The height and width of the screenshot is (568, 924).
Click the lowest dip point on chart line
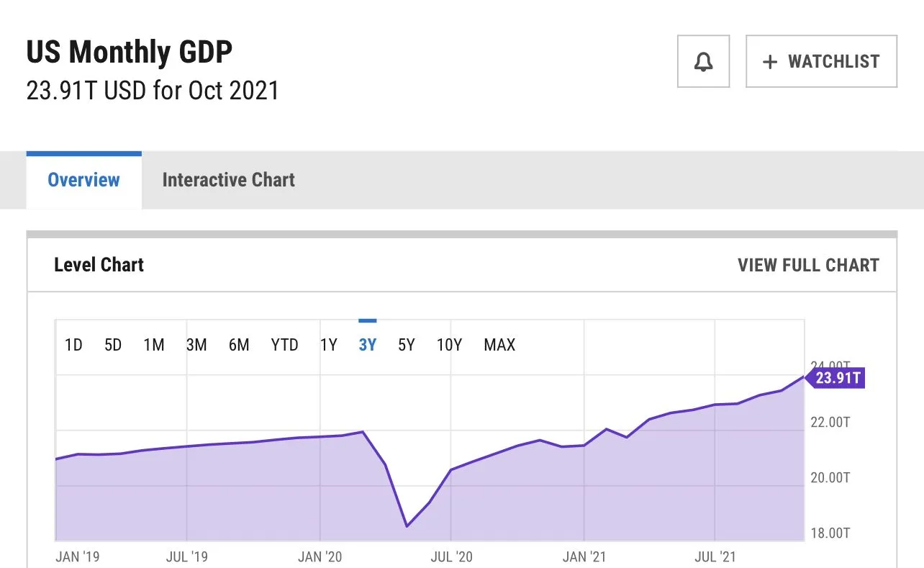point(407,526)
